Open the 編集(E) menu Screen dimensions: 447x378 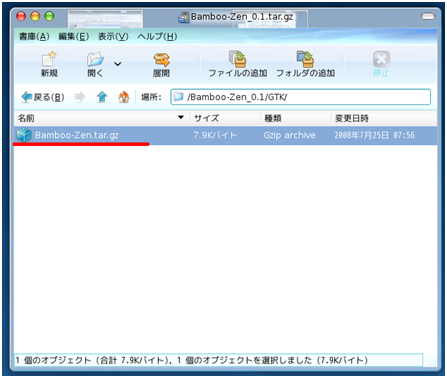point(73,36)
